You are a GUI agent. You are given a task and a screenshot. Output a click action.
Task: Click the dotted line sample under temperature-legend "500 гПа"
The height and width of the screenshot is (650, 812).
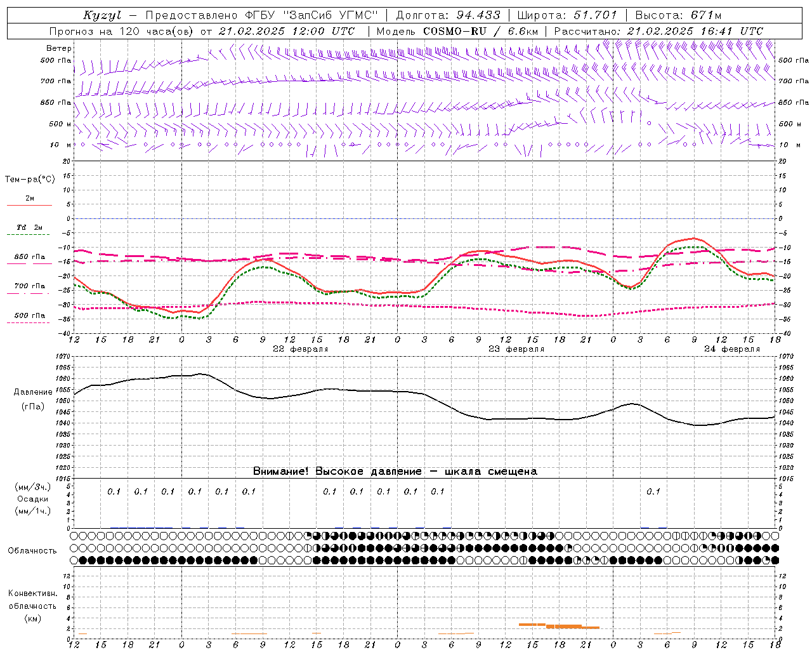[x=29, y=322]
